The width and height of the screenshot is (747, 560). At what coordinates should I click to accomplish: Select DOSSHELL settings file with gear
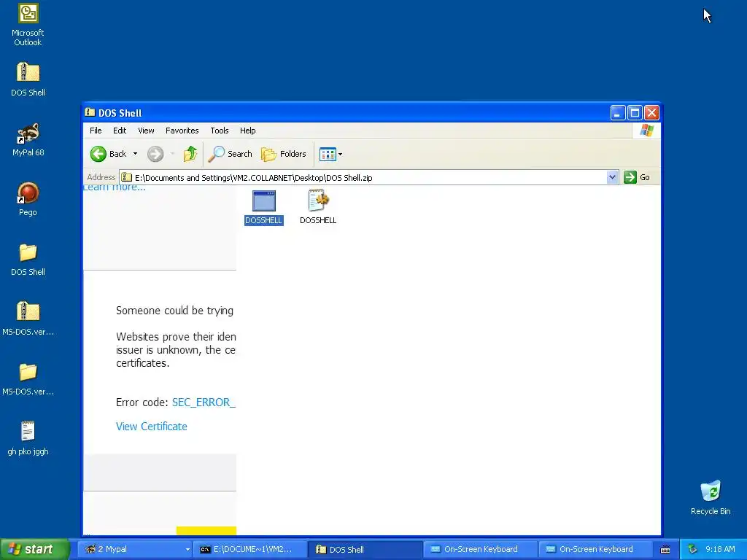pyautogui.click(x=318, y=207)
